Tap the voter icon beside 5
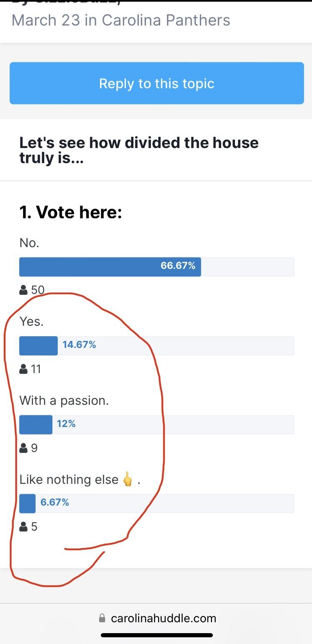Image resolution: width=312 pixels, height=644 pixels. click(23, 526)
